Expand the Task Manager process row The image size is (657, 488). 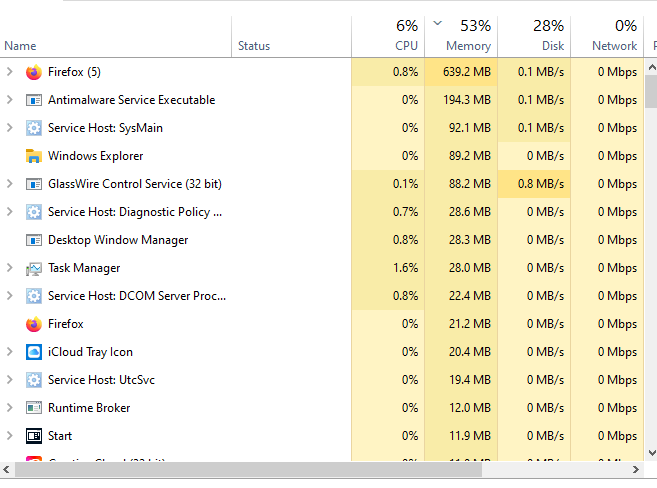9,268
